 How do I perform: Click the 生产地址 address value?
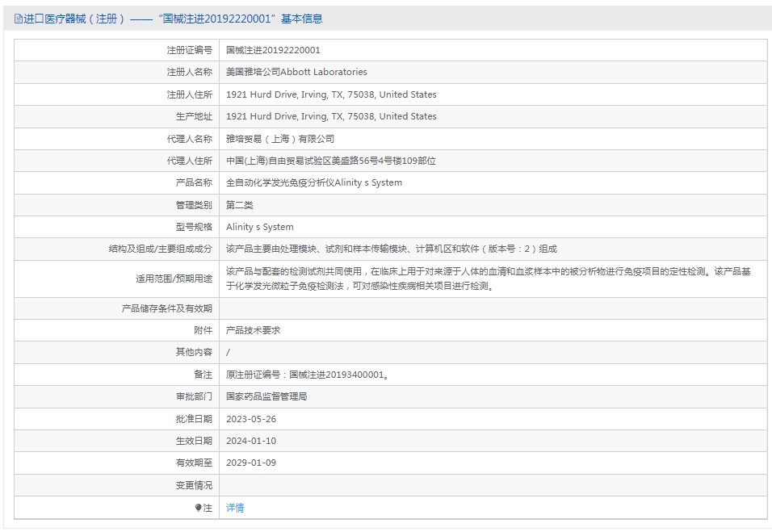[x=331, y=116]
